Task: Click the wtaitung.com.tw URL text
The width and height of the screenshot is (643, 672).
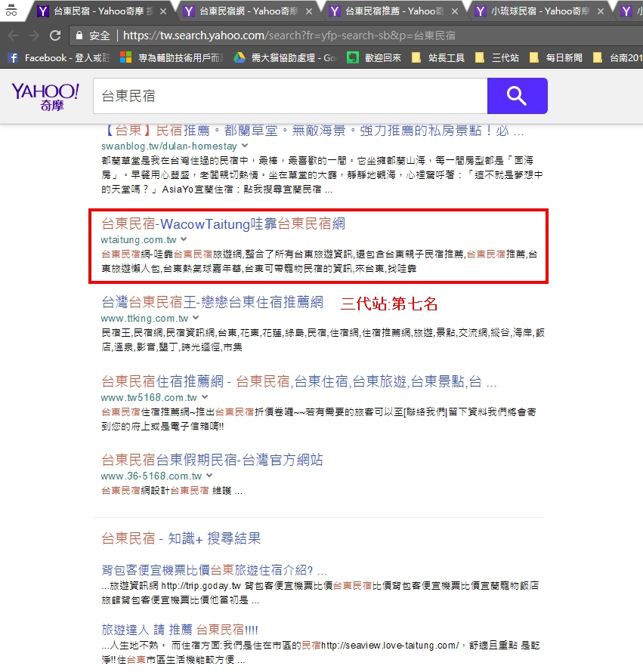Action: coord(139,239)
